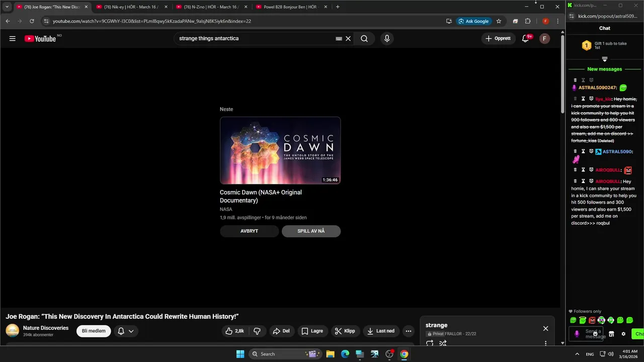Go to the YouTube home logo
The height and width of the screenshot is (362, 644).
coord(40,39)
